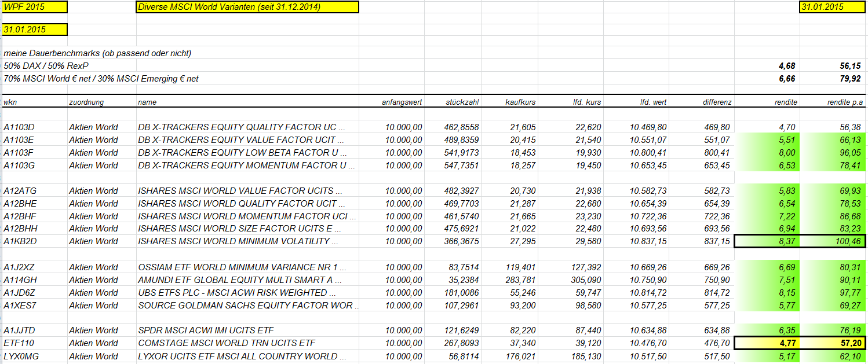
Task: Click WKN cell A1KB2D
Action: (20, 241)
